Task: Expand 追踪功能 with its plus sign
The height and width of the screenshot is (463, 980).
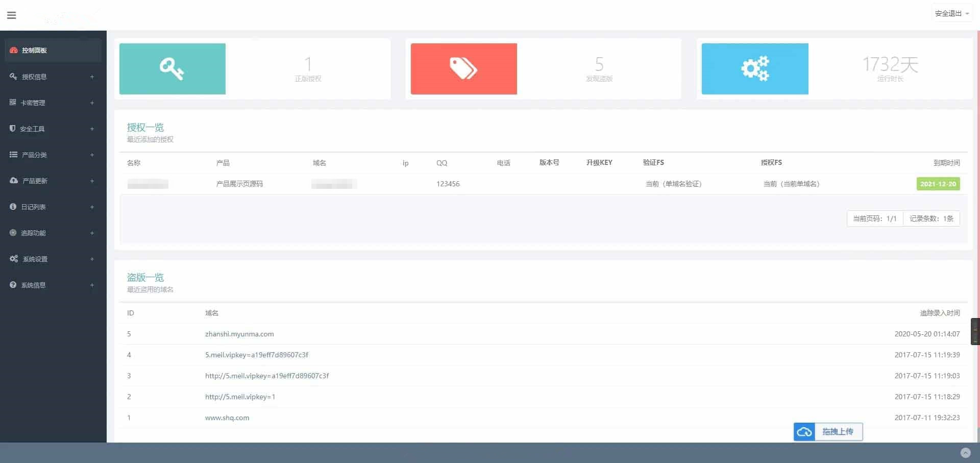Action: click(x=92, y=233)
